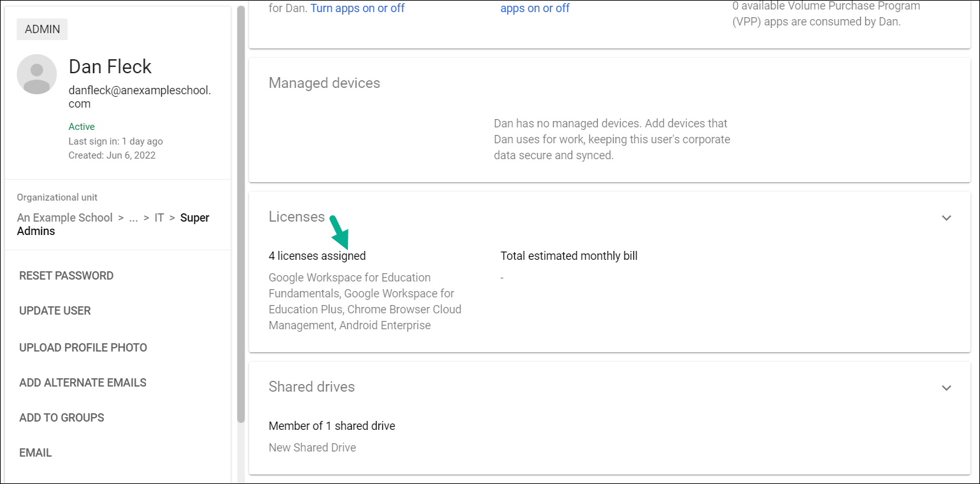This screenshot has height=484, width=980.
Task: Click ADD TO GROUPS
Action: [62, 418]
